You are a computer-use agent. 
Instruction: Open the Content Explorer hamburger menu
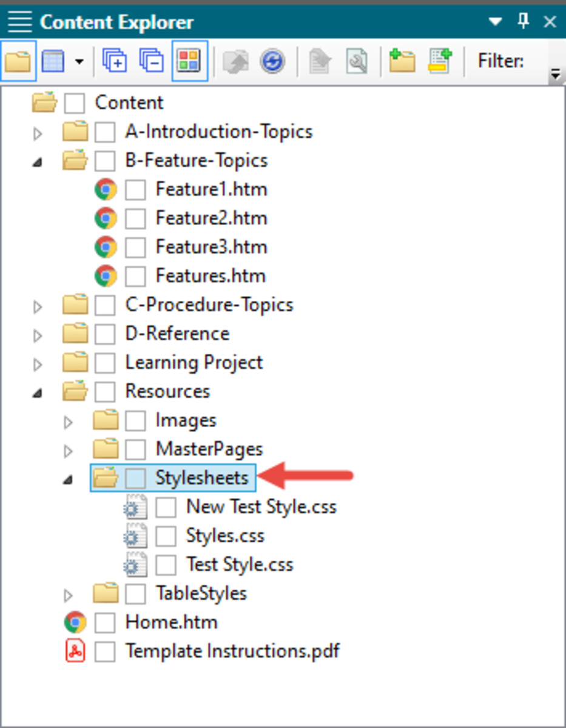(x=19, y=21)
